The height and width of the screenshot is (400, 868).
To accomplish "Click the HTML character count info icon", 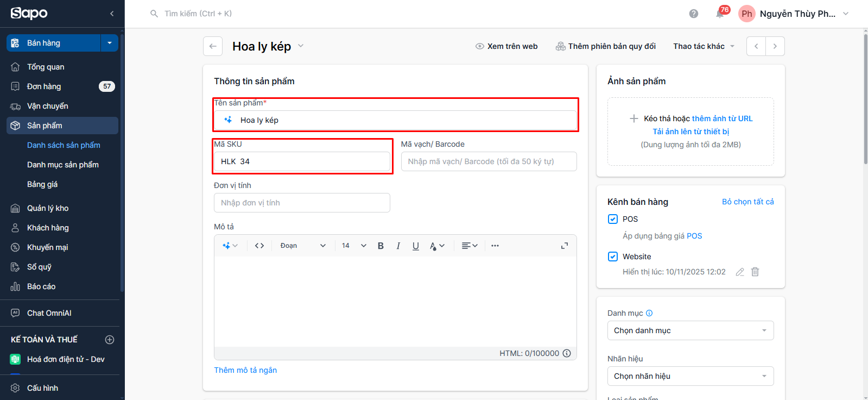I will (567, 353).
